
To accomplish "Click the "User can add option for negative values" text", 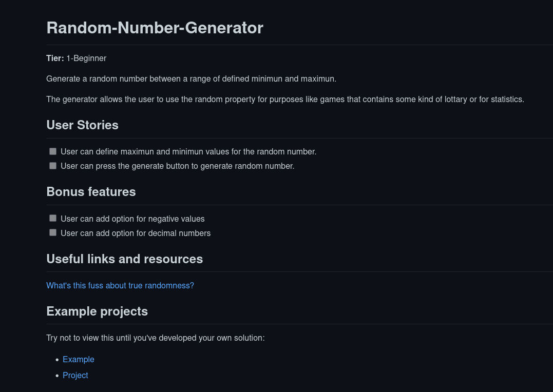I will point(132,219).
